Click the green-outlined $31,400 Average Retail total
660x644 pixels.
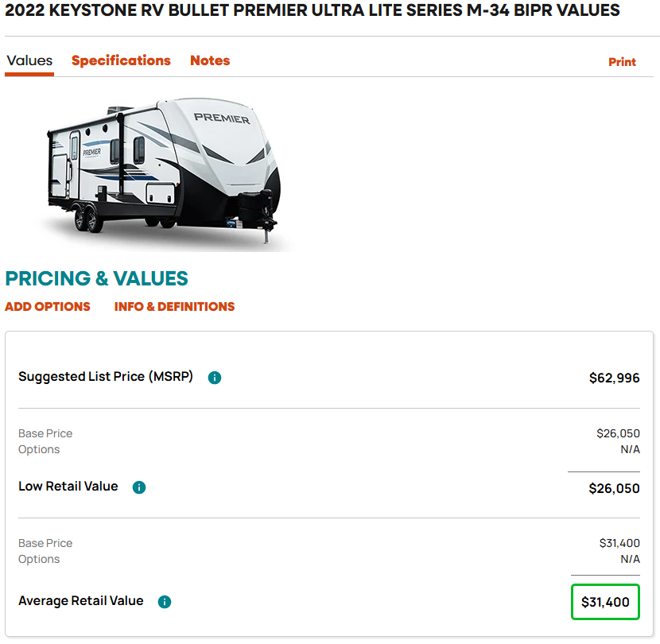(x=605, y=603)
